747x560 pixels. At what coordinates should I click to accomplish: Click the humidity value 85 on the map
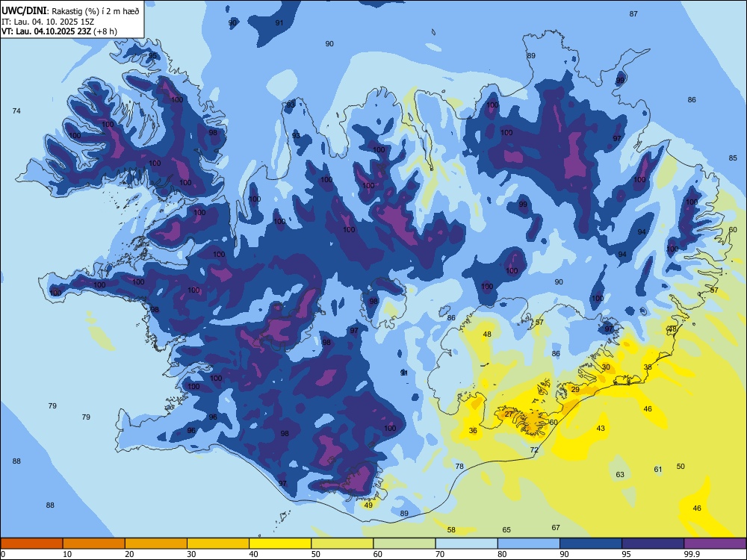coord(733,158)
